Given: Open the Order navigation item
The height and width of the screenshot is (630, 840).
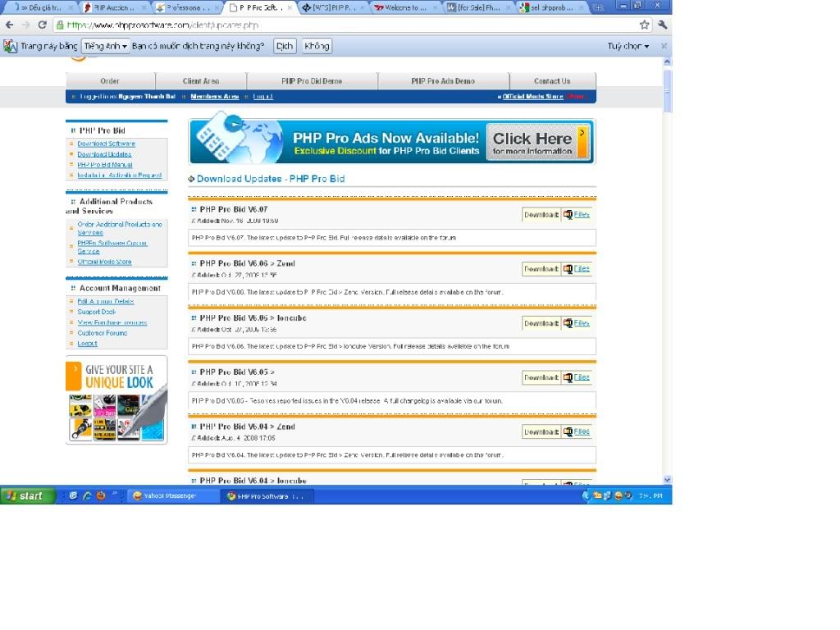Looking at the screenshot, I should click(x=110, y=81).
